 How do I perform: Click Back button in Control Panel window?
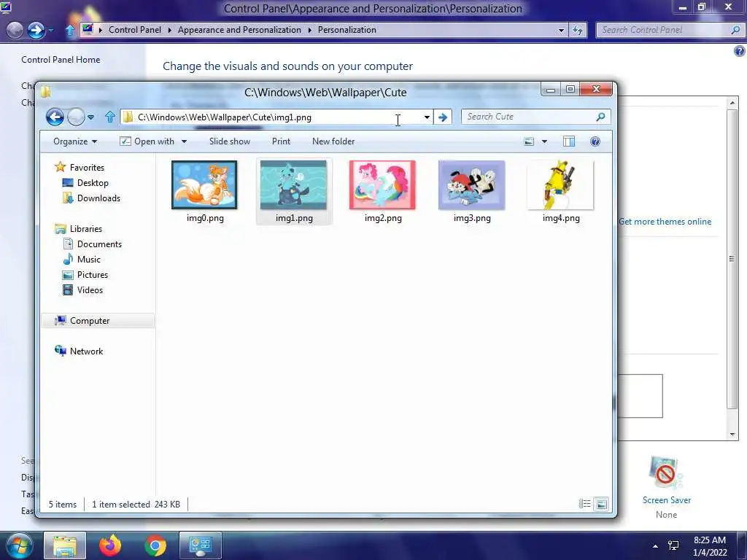pyautogui.click(x=15, y=31)
